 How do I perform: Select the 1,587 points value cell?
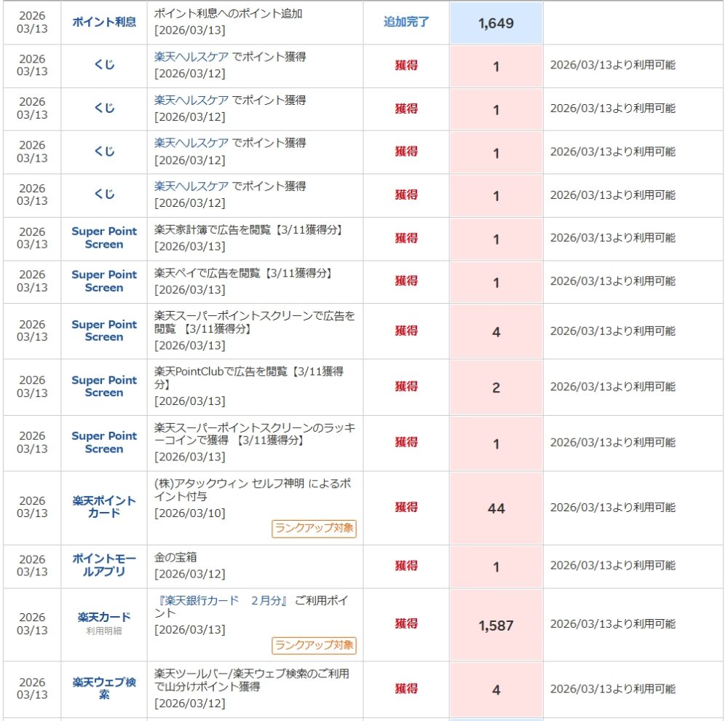click(x=496, y=625)
